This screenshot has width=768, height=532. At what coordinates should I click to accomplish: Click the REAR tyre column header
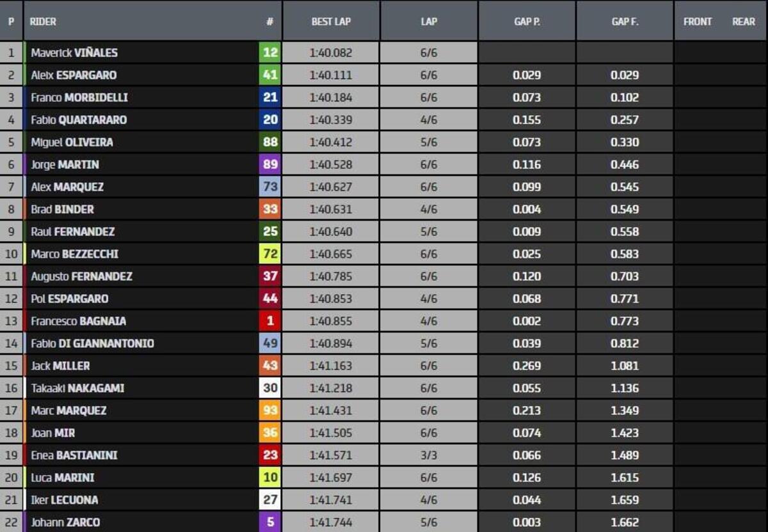pyautogui.click(x=744, y=21)
